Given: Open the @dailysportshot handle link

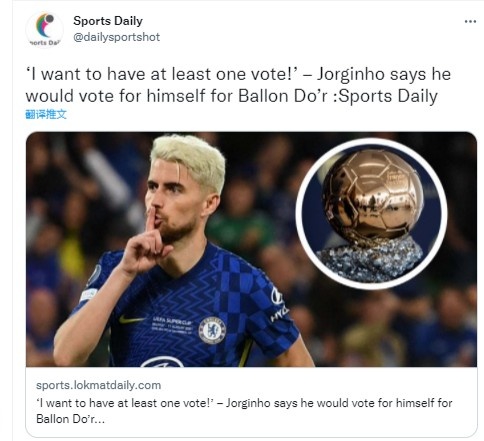Looking at the screenshot, I should pyautogui.click(x=116, y=37).
